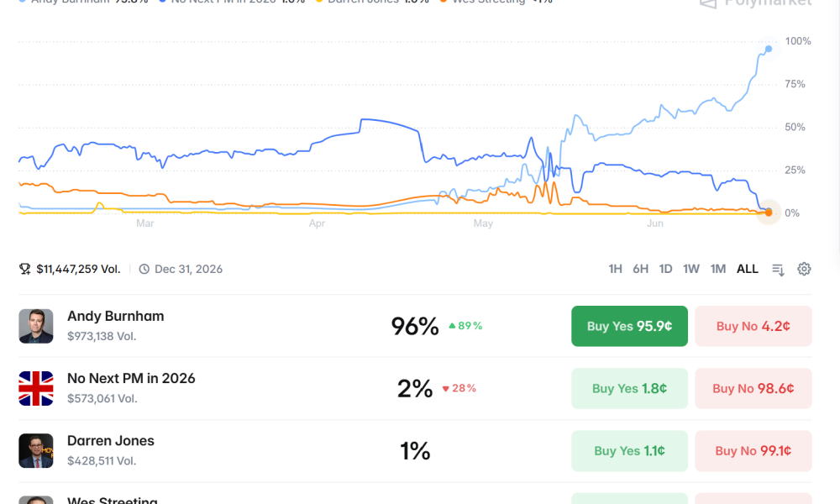Click the Andy Burnham row title

116,316
